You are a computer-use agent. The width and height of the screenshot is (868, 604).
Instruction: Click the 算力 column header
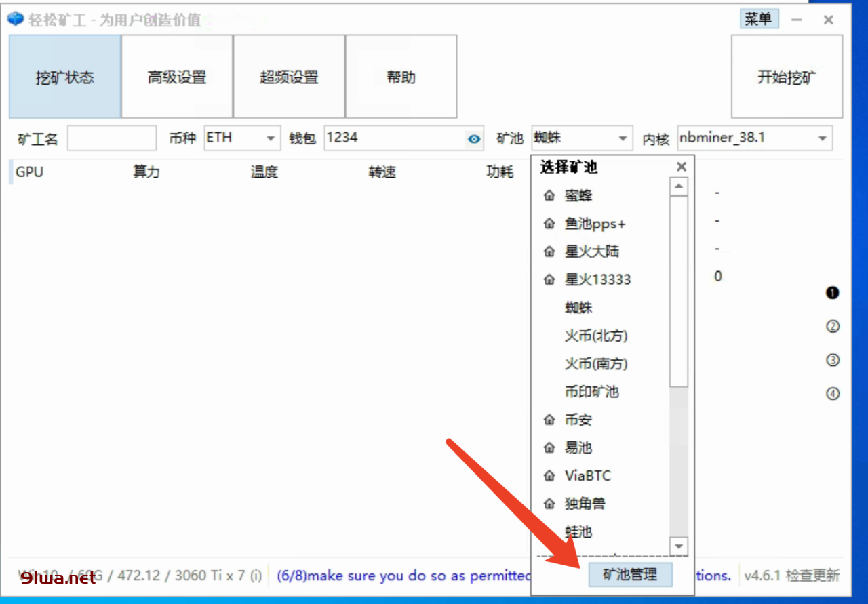pos(146,172)
